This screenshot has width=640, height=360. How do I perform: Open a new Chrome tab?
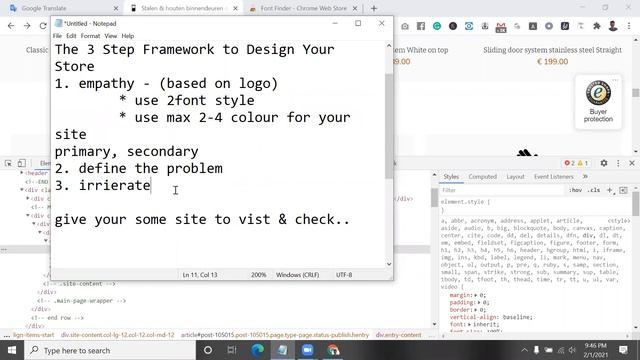(x=374, y=8)
